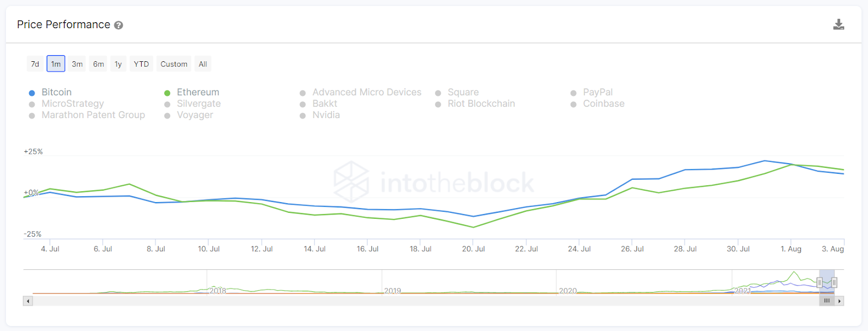The width and height of the screenshot is (868, 331).
Task: Switch to the 6m time range
Action: [x=98, y=64]
